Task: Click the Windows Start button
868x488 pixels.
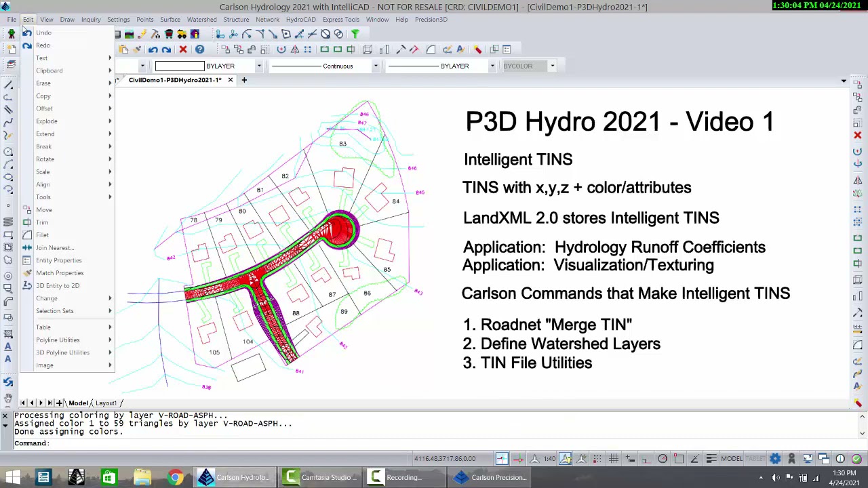Action: tap(12, 478)
